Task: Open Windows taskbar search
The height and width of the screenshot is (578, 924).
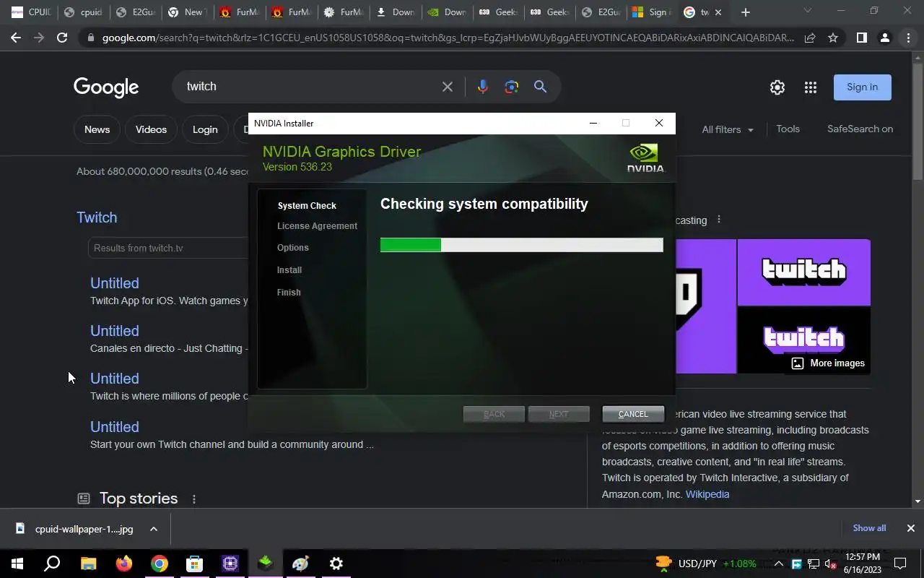Action: click(52, 564)
